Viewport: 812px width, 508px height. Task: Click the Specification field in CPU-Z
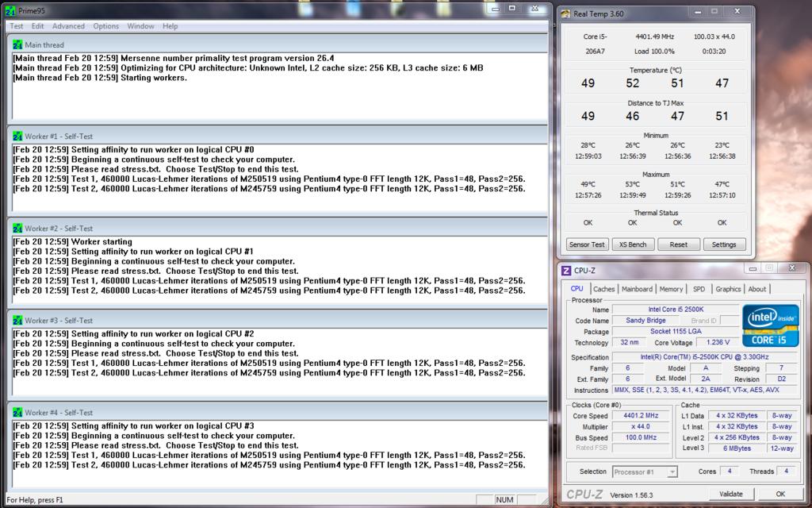704,357
